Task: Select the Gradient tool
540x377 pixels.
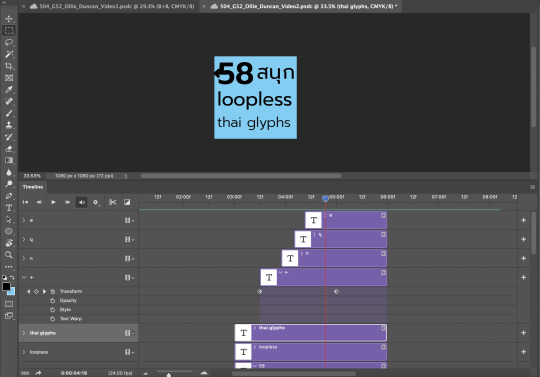Action: [9, 160]
